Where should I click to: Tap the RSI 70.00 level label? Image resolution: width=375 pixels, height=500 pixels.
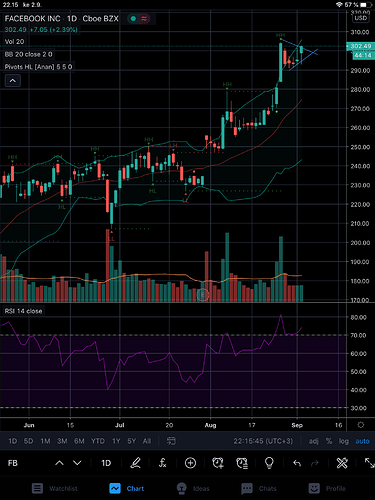[358, 335]
